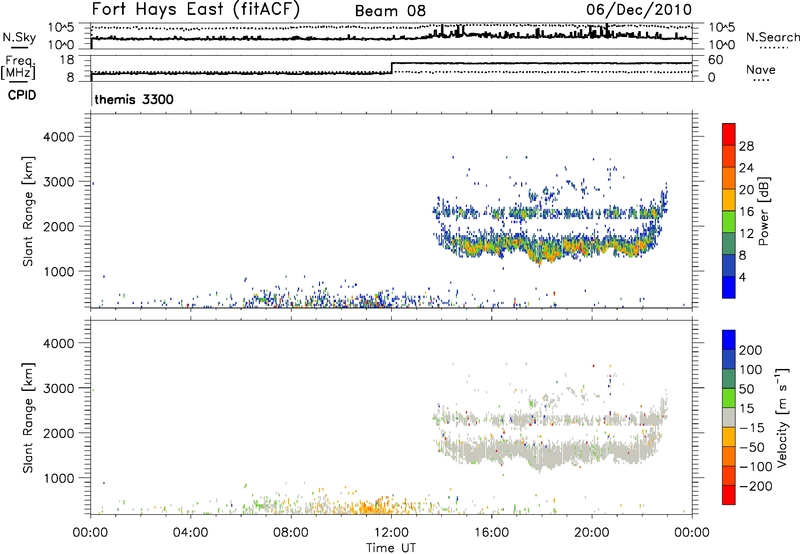Pick the blue top segment of velocity colorbar

click(729, 340)
